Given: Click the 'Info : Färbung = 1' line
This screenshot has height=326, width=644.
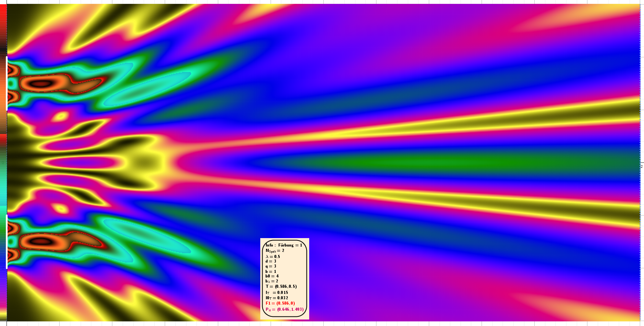Looking at the screenshot, I should coord(284,245).
